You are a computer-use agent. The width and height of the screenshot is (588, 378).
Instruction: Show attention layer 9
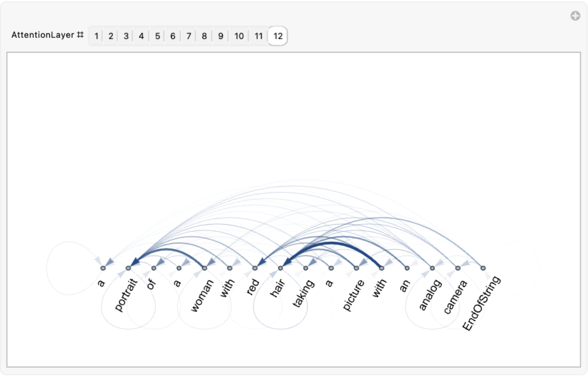pos(220,36)
